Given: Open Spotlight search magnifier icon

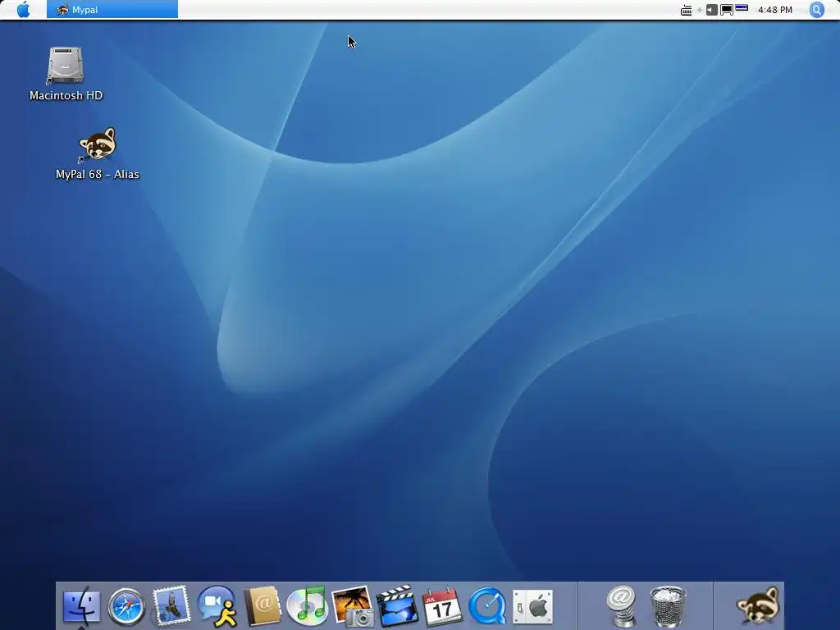Looking at the screenshot, I should 816,10.
